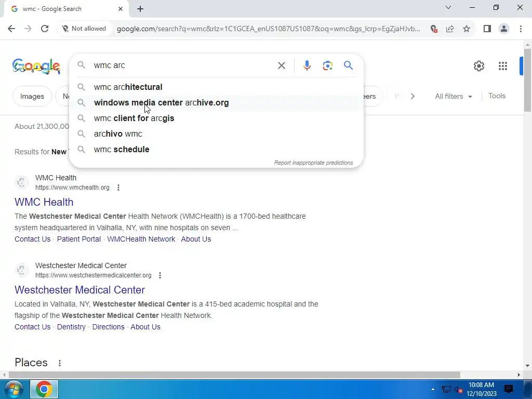The width and height of the screenshot is (532, 399).
Task: Open a new browser tab
Action: pyautogui.click(x=140, y=9)
